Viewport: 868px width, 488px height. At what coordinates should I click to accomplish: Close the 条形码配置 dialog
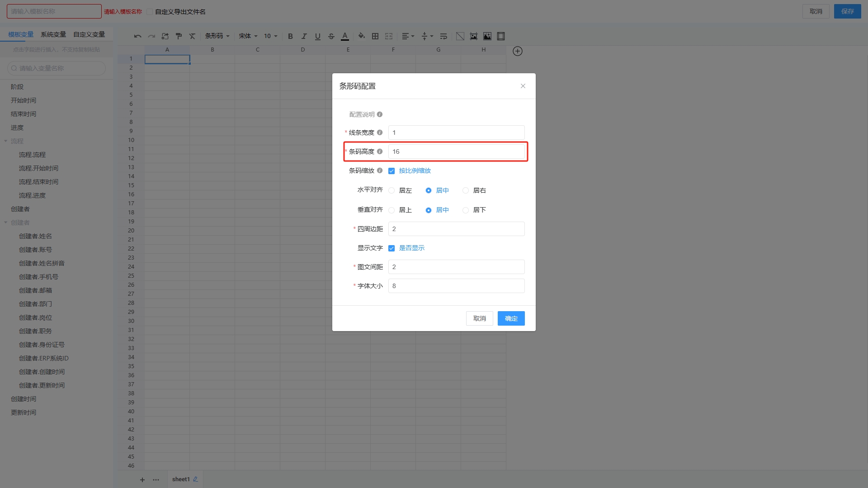pos(523,86)
